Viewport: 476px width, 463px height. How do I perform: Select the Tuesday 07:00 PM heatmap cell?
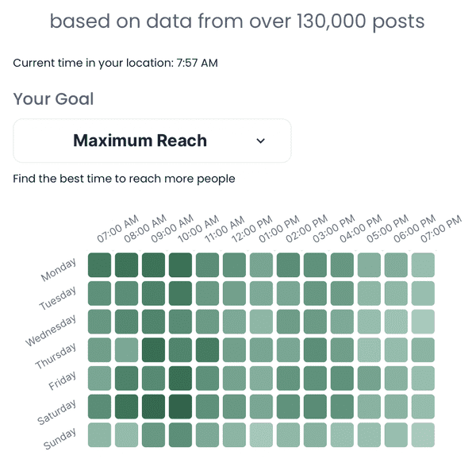point(423,293)
